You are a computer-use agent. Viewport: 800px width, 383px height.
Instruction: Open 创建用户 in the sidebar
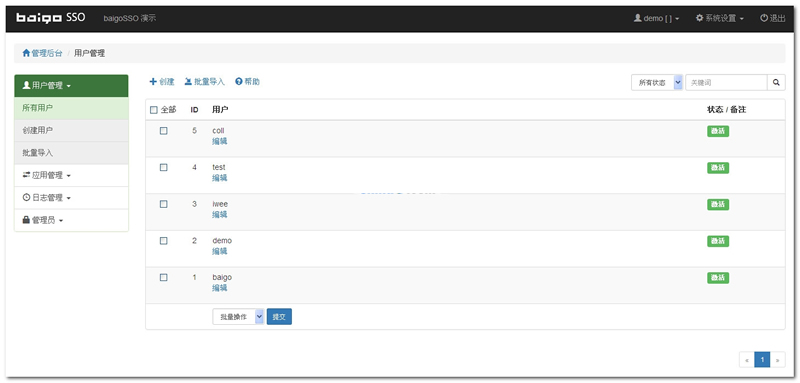[71, 131]
